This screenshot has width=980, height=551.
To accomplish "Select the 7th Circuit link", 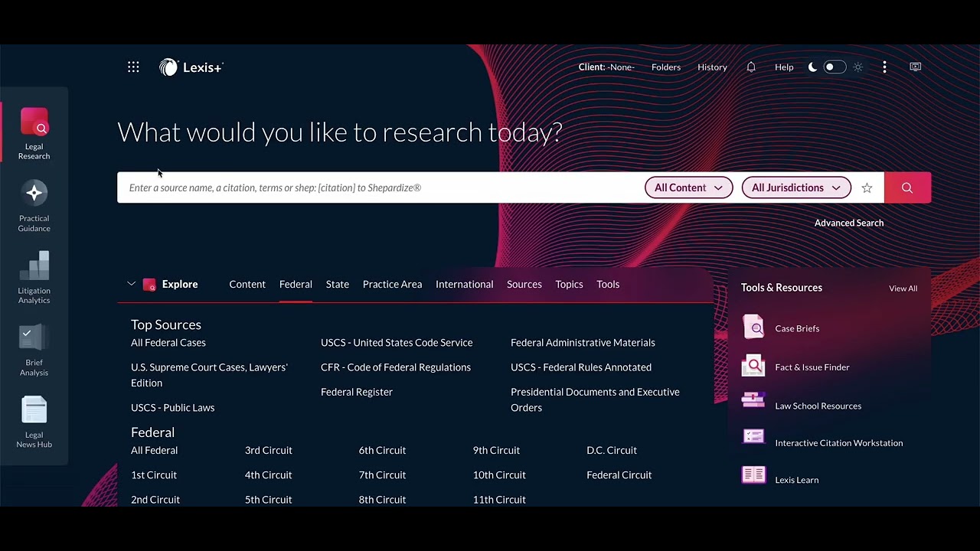I will (382, 474).
